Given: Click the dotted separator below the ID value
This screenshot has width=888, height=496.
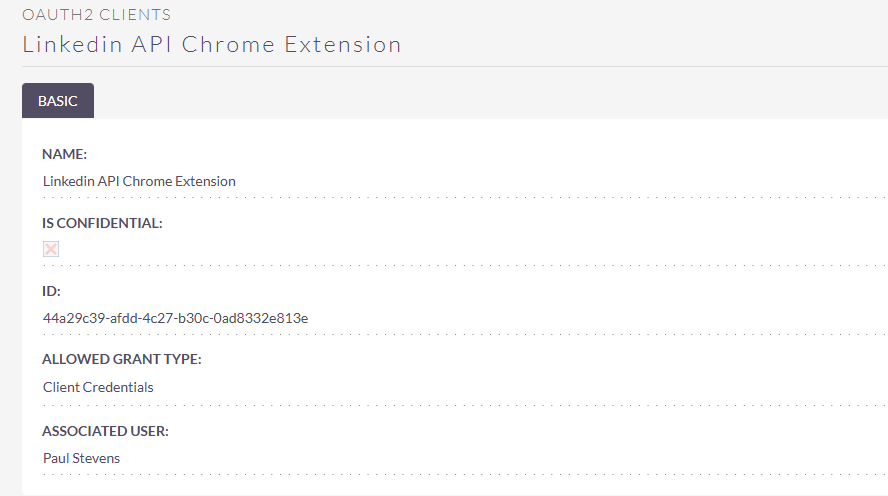Looking at the screenshot, I should tap(465, 335).
